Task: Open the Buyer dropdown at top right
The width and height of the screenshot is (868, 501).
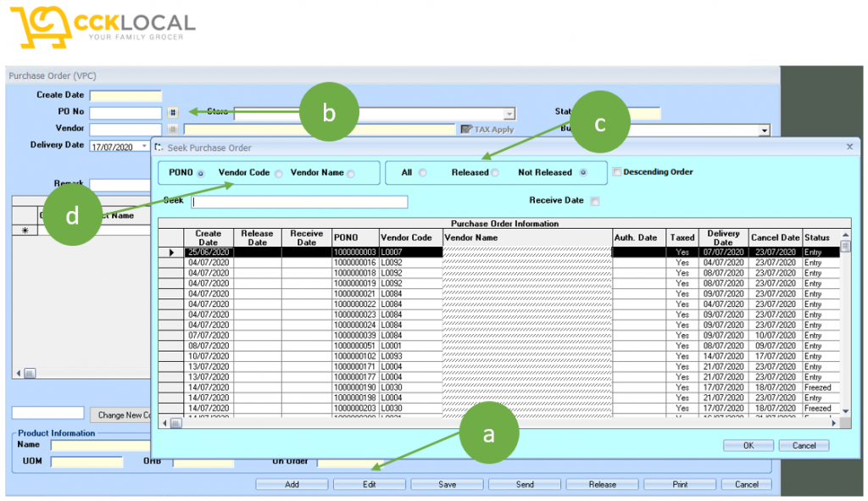Action: coord(764,130)
